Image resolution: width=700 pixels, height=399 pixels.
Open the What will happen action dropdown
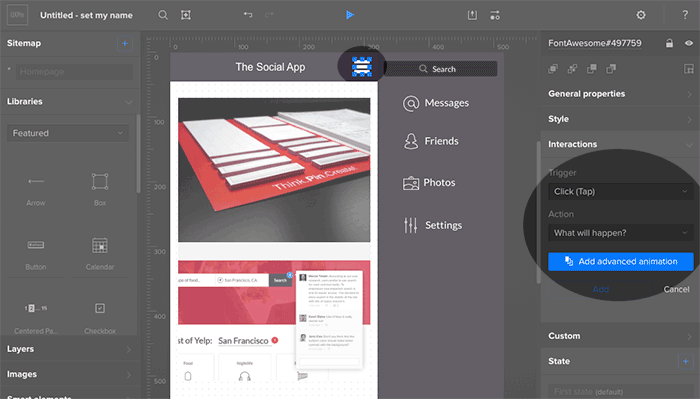pyautogui.click(x=621, y=233)
